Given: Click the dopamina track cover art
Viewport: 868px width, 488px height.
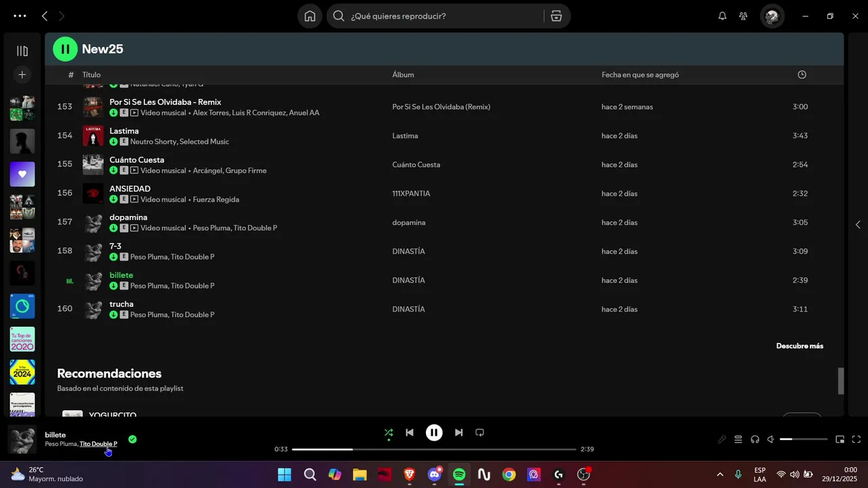Looking at the screenshot, I should [93, 222].
